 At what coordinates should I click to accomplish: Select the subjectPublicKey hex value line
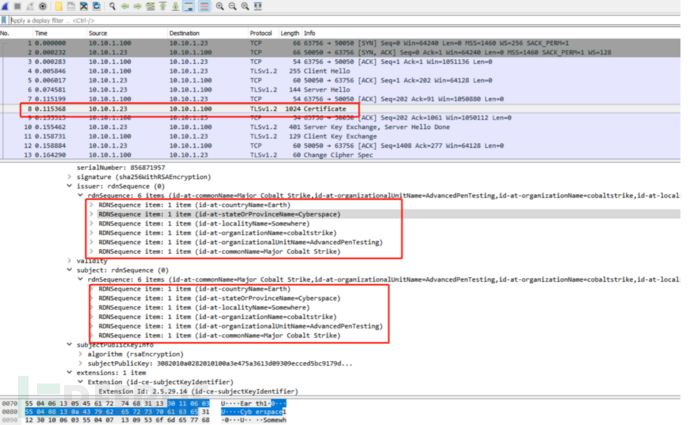tap(200, 361)
